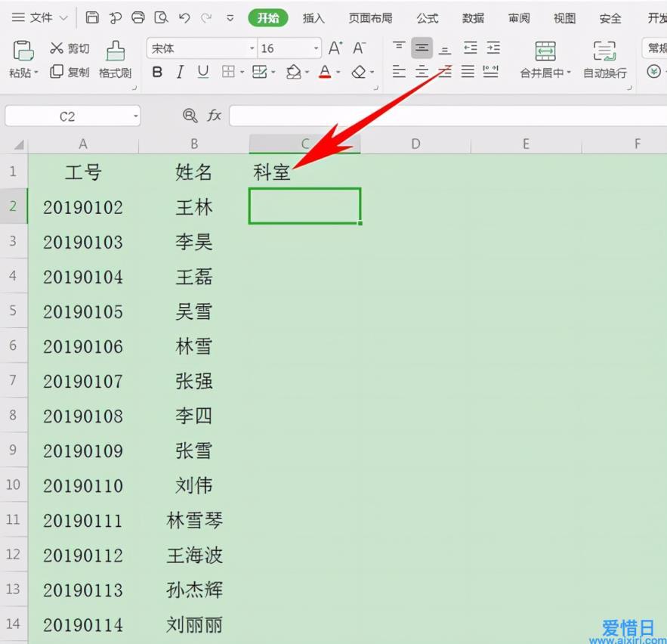Open the font size dropdown showing 16

coord(317,48)
